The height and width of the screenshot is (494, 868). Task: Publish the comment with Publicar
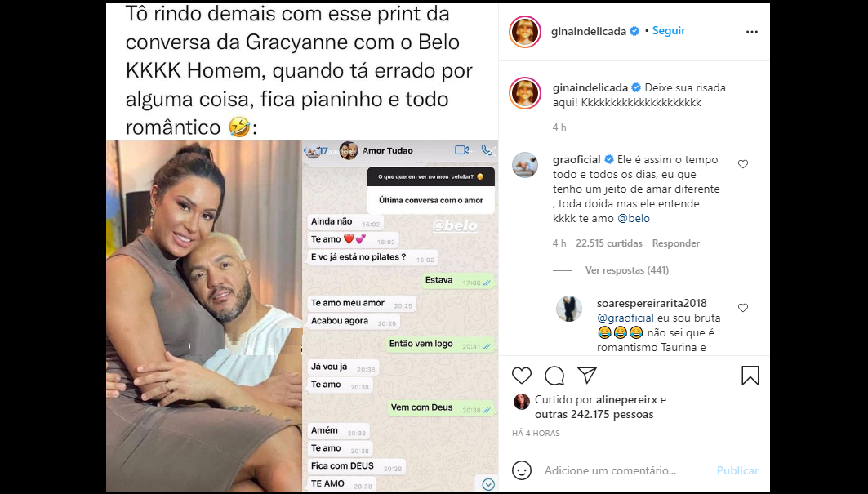click(737, 470)
